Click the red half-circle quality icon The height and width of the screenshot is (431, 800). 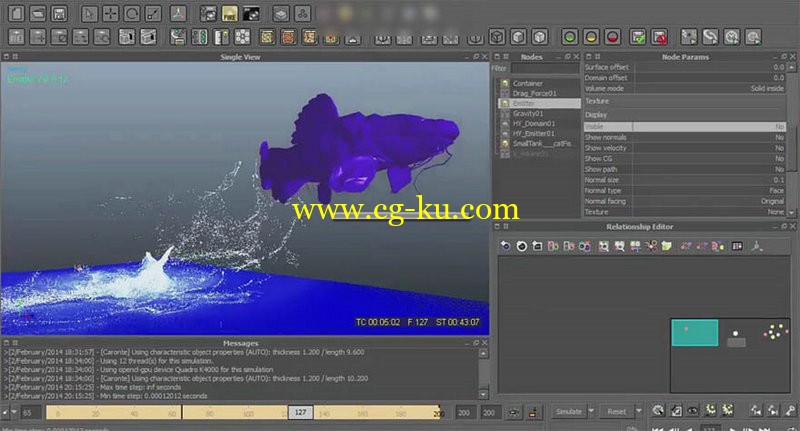(x=612, y=37)
